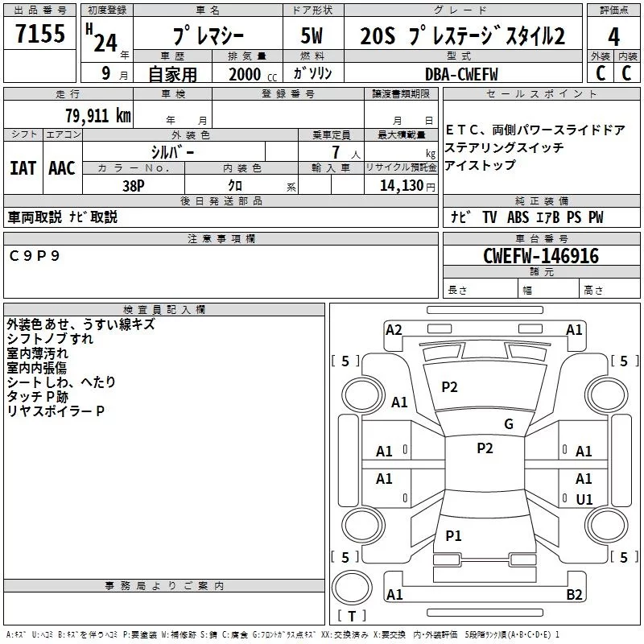Image resolution: width=644 pixels, height=644 pixels.
Task: Select the air conditioner value AAC
Action: 62,168
